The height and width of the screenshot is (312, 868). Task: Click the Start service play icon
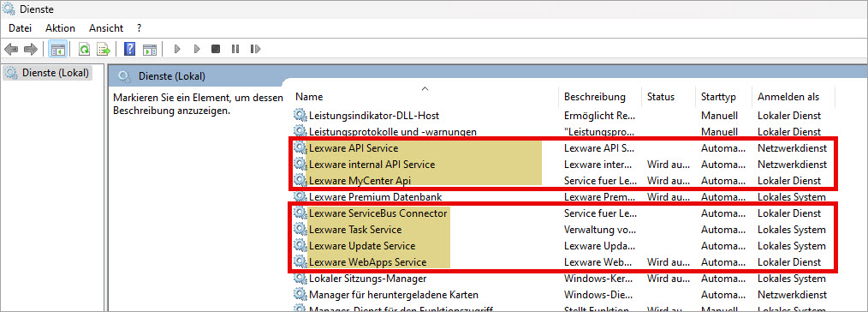pos(177,50)
